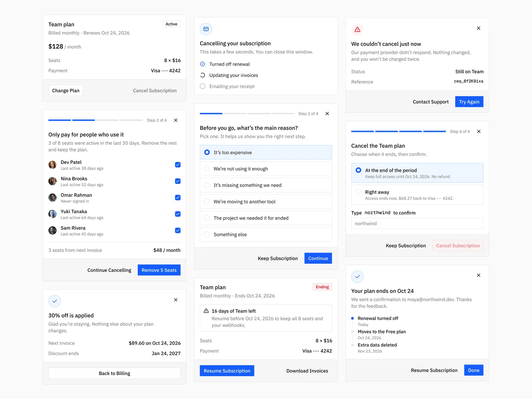Image resolution: width=532 pixels, height=399 pixels.
Task: Click the checkmark icon above 30% off is applied
Action: (55, 301)
